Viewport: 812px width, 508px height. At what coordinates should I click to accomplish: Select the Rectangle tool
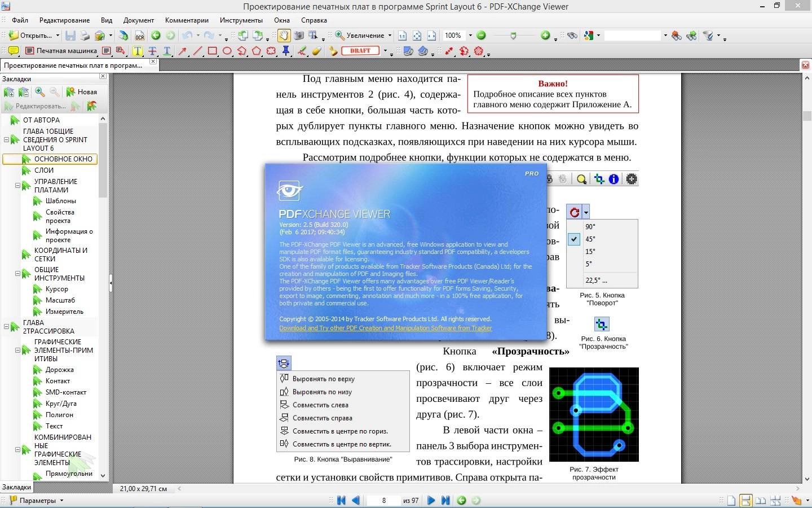[213, 51]
